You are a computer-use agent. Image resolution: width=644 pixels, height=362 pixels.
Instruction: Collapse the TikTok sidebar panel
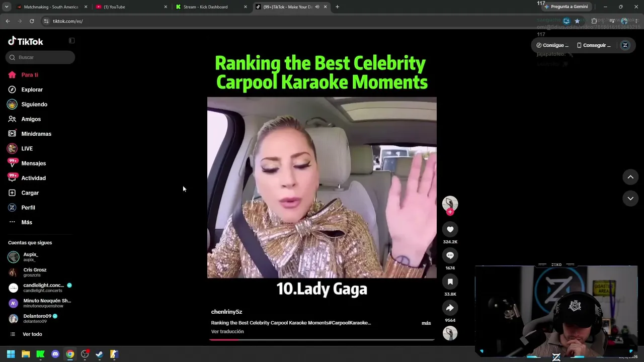pos(71,41)
